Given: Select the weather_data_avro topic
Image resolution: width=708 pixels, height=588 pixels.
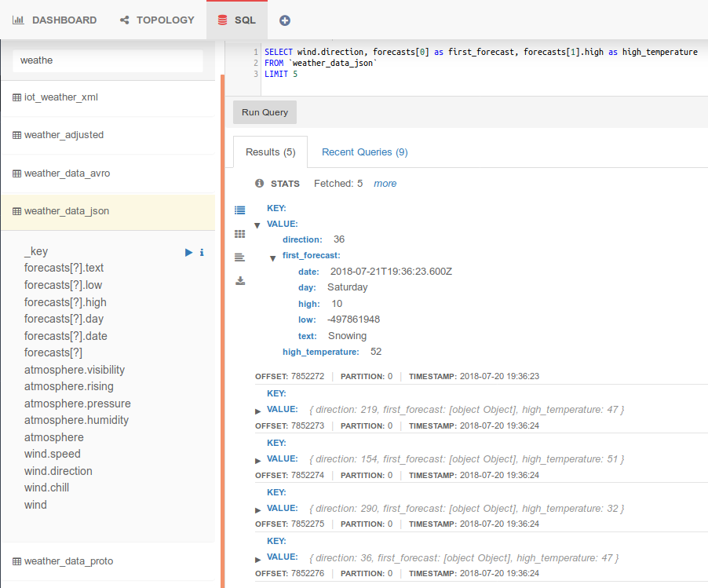Looking at the screenshot, I should 108,173.
